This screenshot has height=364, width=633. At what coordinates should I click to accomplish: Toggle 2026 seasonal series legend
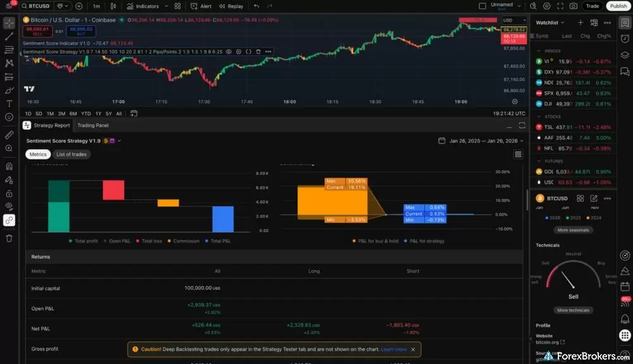553,218
